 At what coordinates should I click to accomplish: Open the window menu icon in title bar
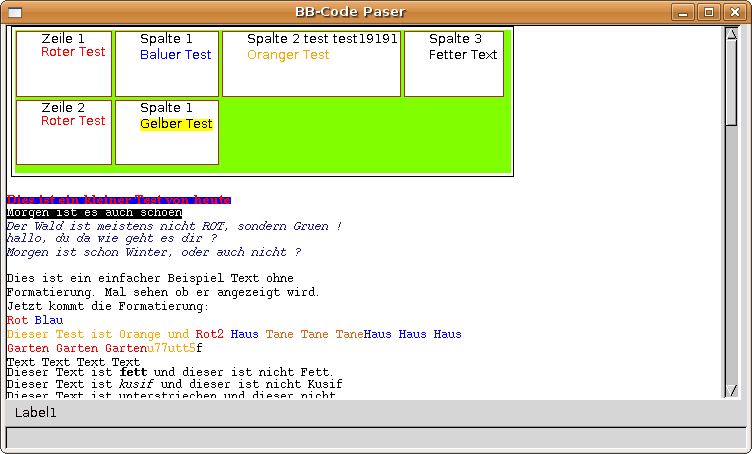click(15, 12)
